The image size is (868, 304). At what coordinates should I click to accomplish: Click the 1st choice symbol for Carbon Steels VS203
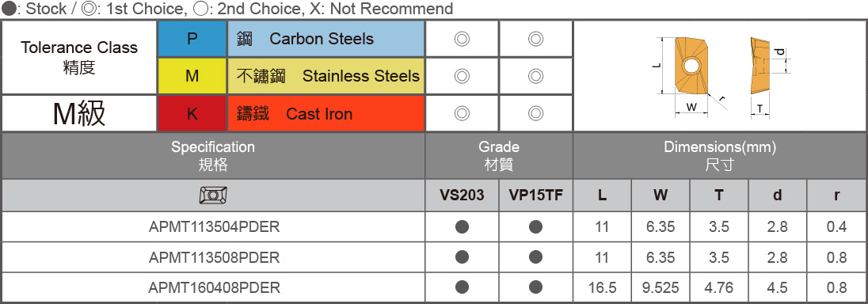point(462,39)
